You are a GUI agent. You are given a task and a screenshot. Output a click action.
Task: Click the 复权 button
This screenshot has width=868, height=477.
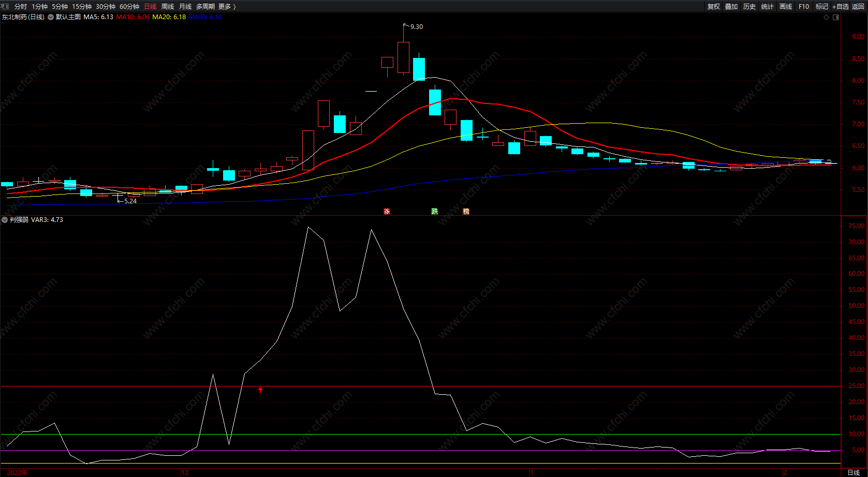[714, 7]
